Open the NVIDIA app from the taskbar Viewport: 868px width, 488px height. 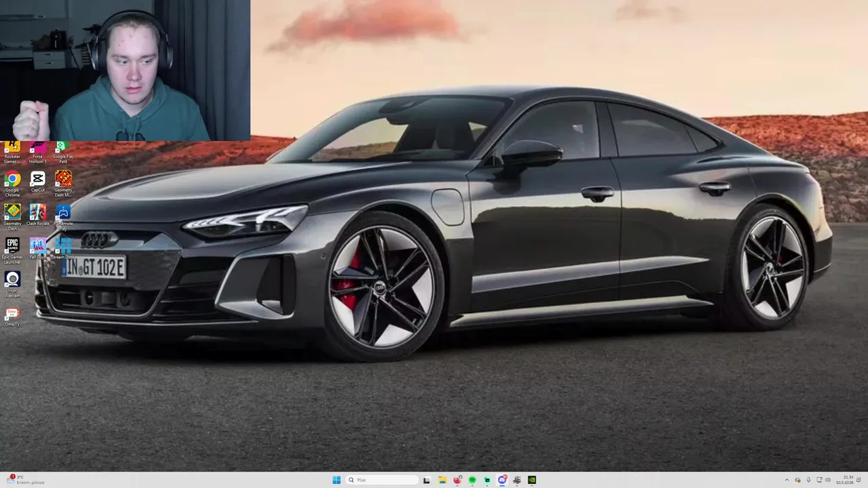[x=532, y=480]
